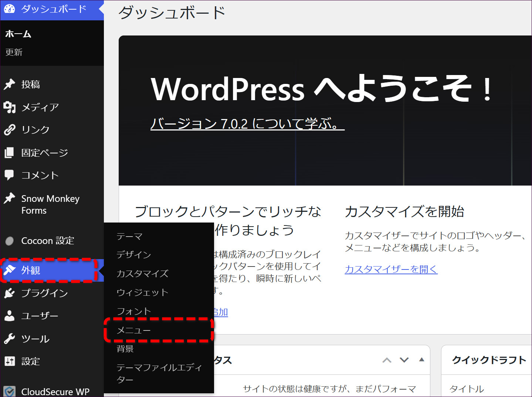Open Snow Monkey Forms menu

pyautogui.click(x=52, y=204)
